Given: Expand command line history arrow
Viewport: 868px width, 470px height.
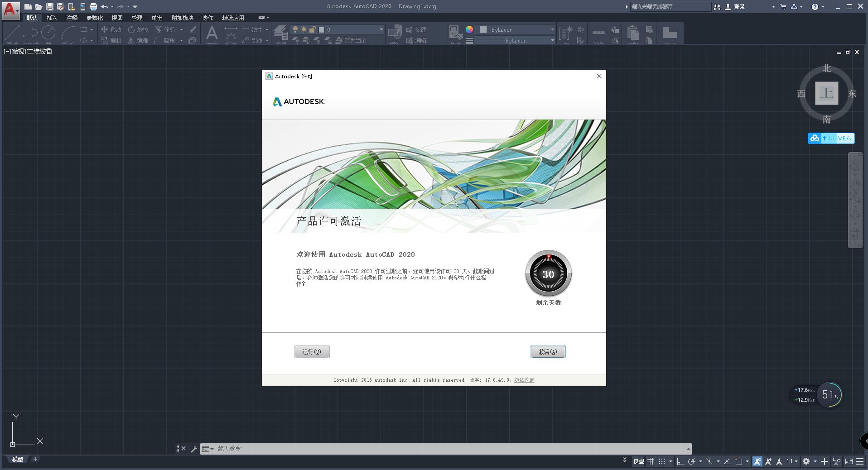Looking at the screenshot, I should (x=688, y=449).
